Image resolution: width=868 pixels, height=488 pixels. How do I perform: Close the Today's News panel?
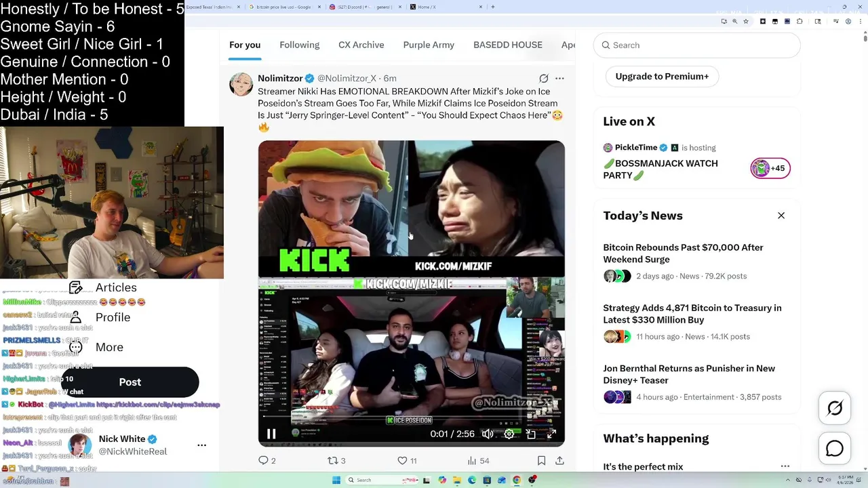(x=781, y=216)
